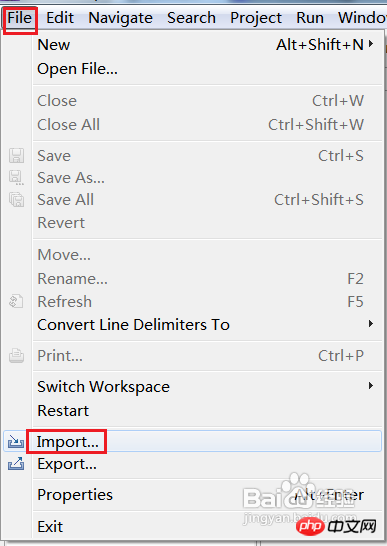Image resolution: width=387 pixels, height=546 pixels.
Task: Expand the Switch Workspace submenu arrow
Action: click(371, 386)
